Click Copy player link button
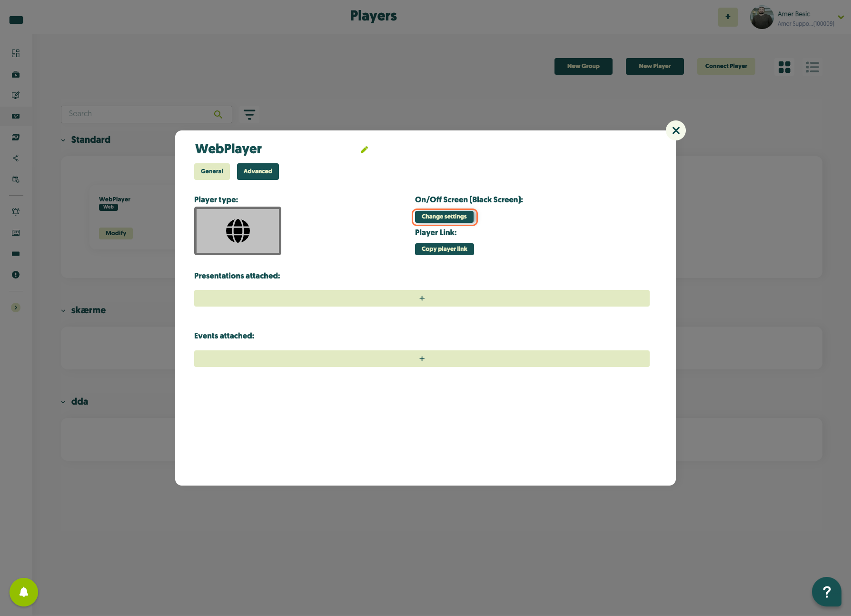 pyautogui.click(x=445, y=249)
